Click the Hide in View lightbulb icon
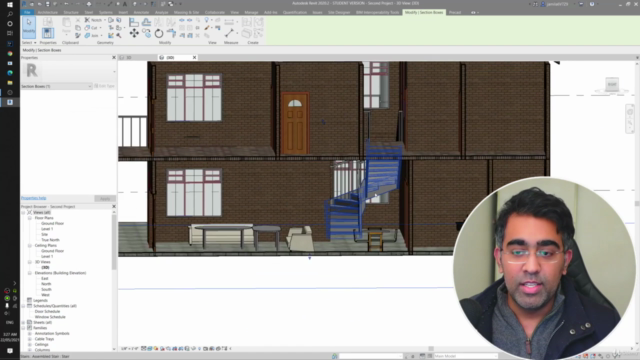The height and width of the screenshot is (360, 640). click(x=207, y=20)
